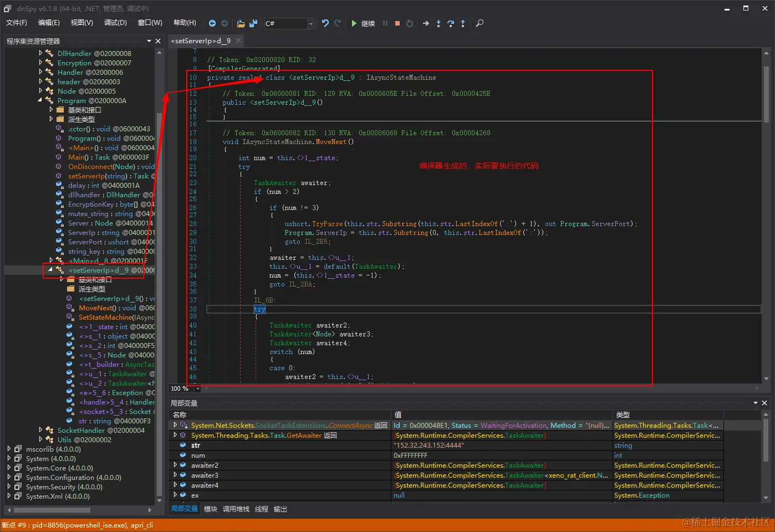Image resolution: width=775 pixels, height=532 pixels.
Task: Click the save all icon
Action: [x=253, y=23]
